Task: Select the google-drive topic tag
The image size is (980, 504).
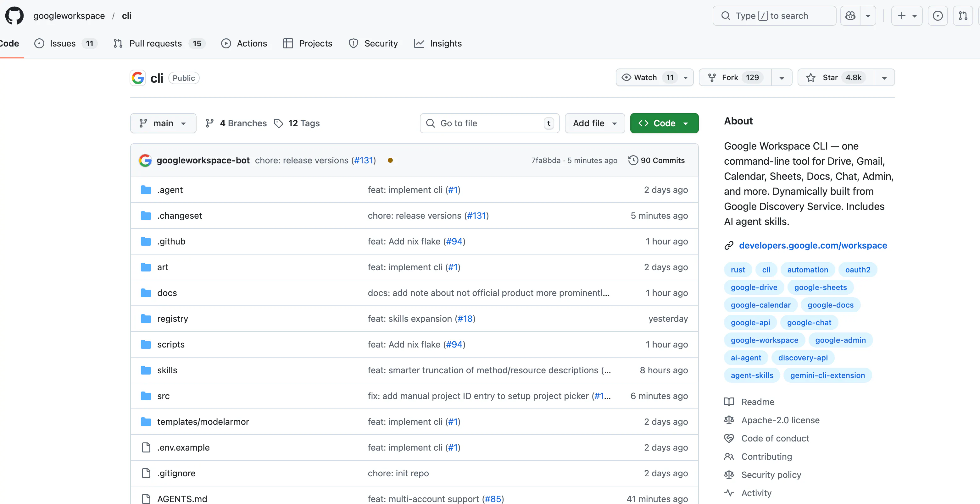Action: tap(754, 287)
